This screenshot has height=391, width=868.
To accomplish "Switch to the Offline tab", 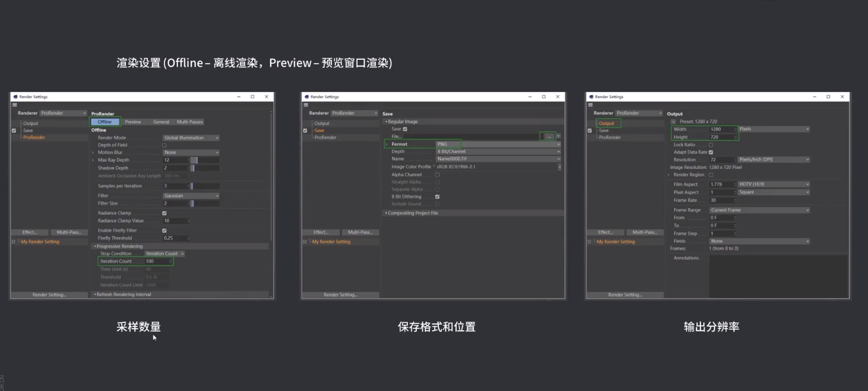I will (x=105, y=122).
